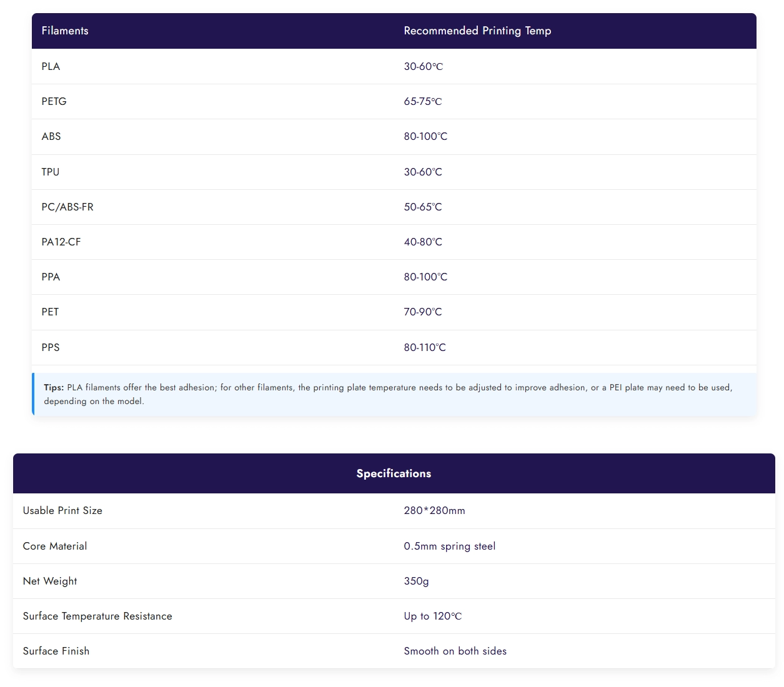Select the Usable Print Size value 280*280mm
This screenshot has height=687, width=784.
point(434,511)
